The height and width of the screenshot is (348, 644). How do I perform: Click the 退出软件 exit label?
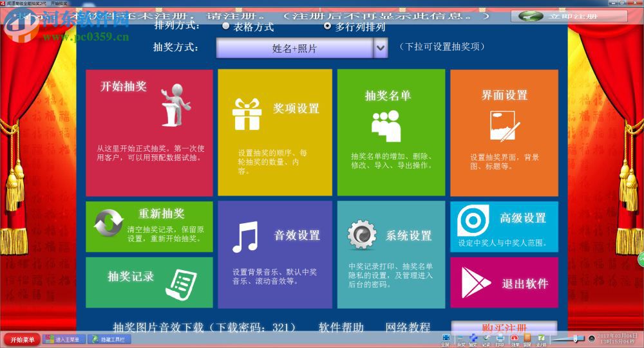(525, 284)
